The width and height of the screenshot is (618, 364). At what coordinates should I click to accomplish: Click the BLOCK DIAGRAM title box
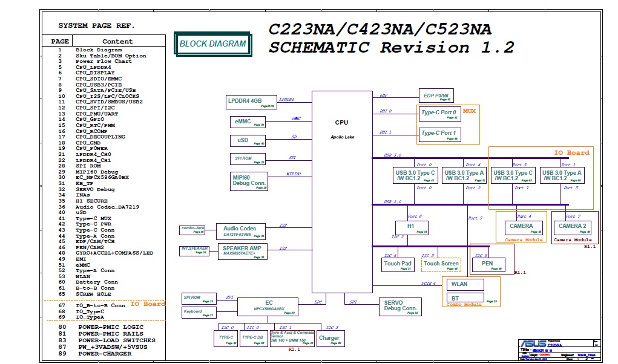coord(212,44)
